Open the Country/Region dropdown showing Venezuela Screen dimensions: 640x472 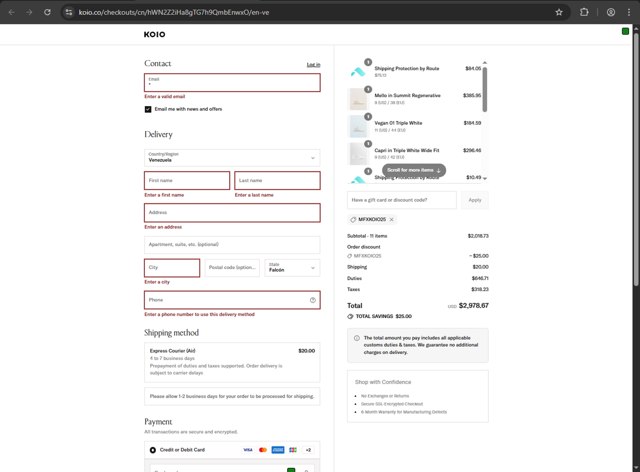tap(232, 158)
